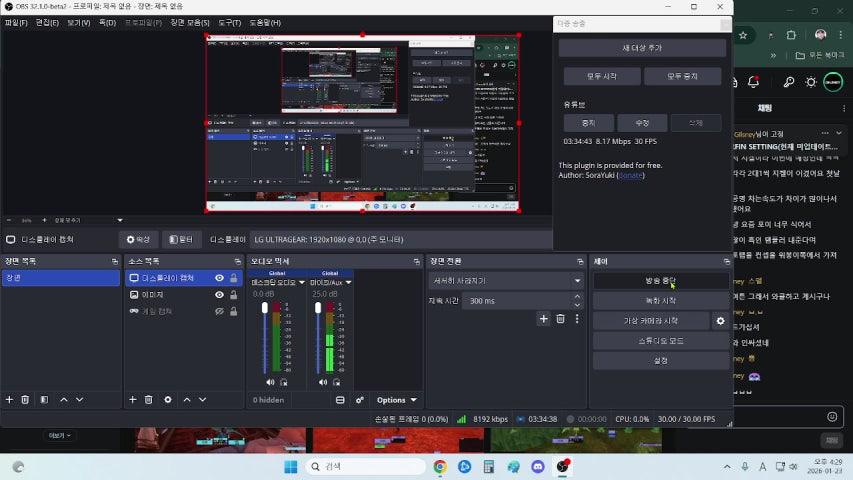The height and width of the screenshot is (480, 853).
Task: Toggle the lock on the 이미지 source
Action: (x=234, y=295)
